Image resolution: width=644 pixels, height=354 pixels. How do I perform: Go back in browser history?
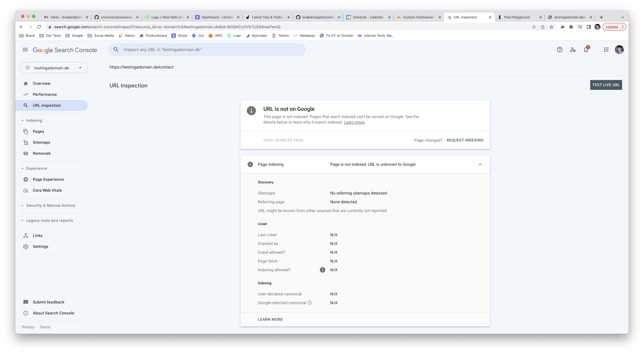click(21, 27)
